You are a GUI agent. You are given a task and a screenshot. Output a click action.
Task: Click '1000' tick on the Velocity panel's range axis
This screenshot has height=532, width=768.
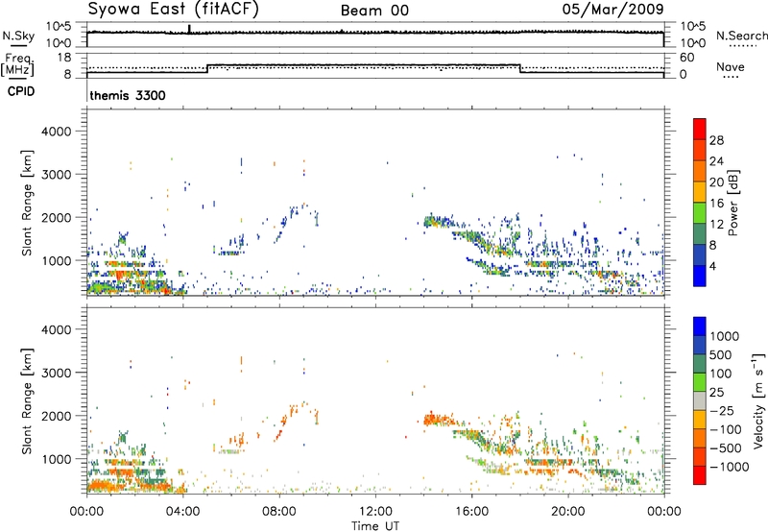click(56, 459)
